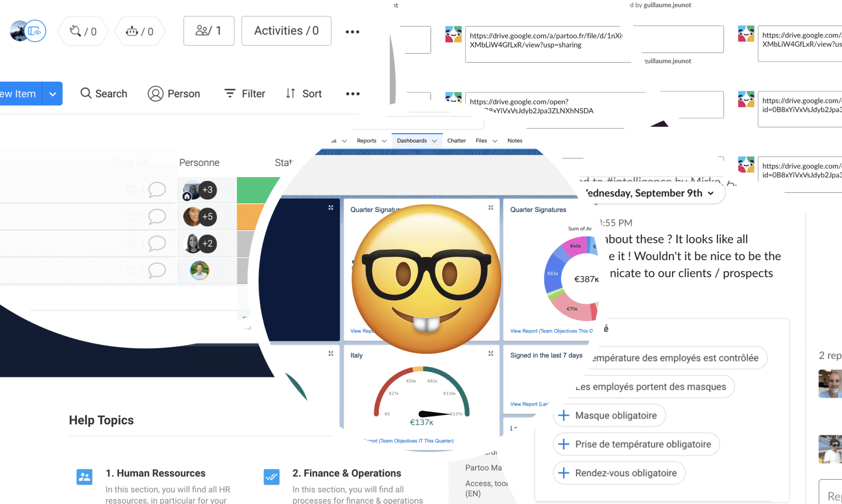Click the automations robot icon / 0
Screen dimensions: 842x504
pos(140,31)
